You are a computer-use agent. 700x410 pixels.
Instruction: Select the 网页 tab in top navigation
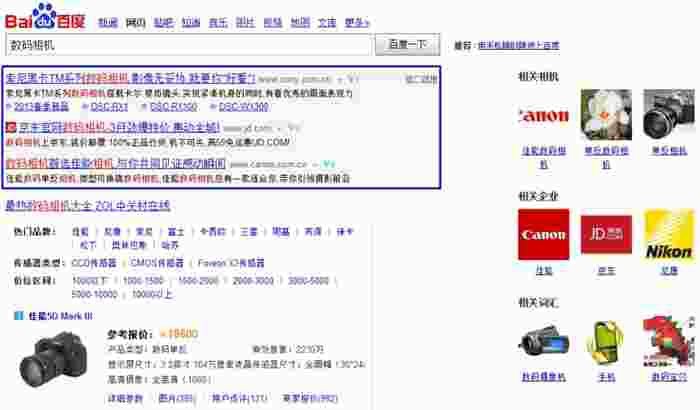(135, 22)
